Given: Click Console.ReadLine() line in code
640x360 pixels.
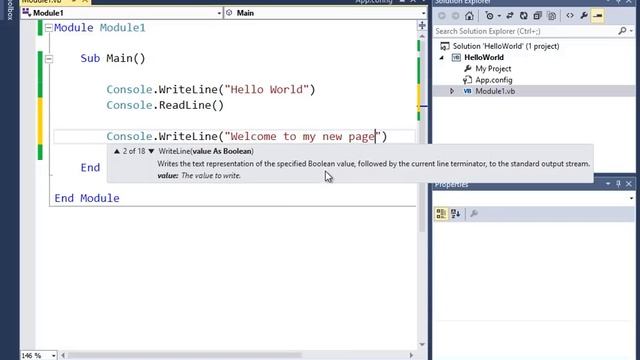Looking at the screenshot, I should (165, 105).
